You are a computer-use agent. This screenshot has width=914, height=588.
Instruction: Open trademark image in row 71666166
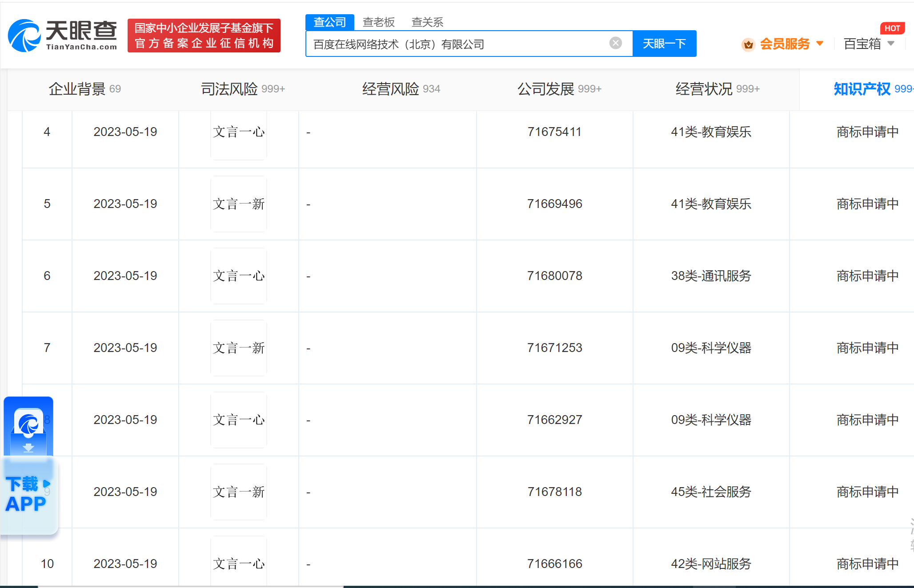pos(239,561)
